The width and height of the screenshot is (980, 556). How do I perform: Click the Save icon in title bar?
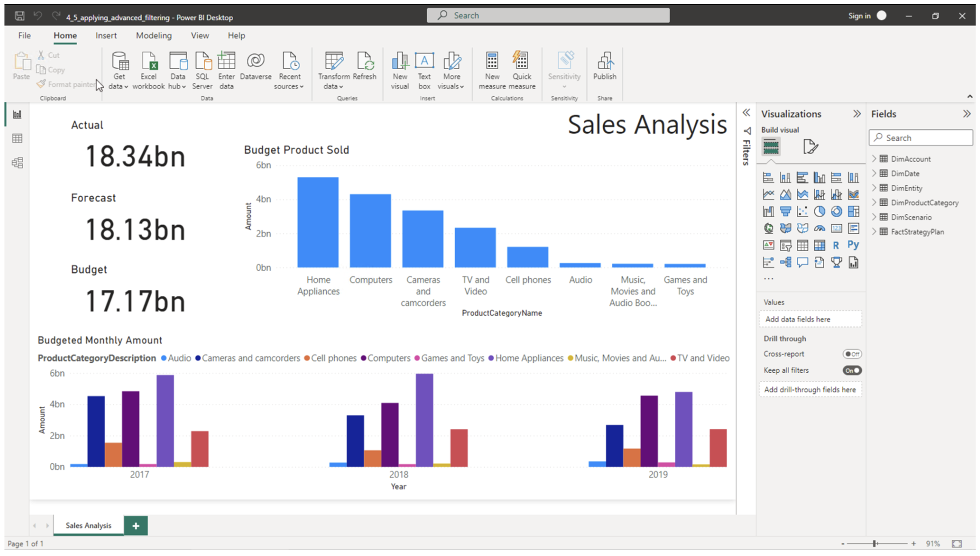click(x=19, y=15)
